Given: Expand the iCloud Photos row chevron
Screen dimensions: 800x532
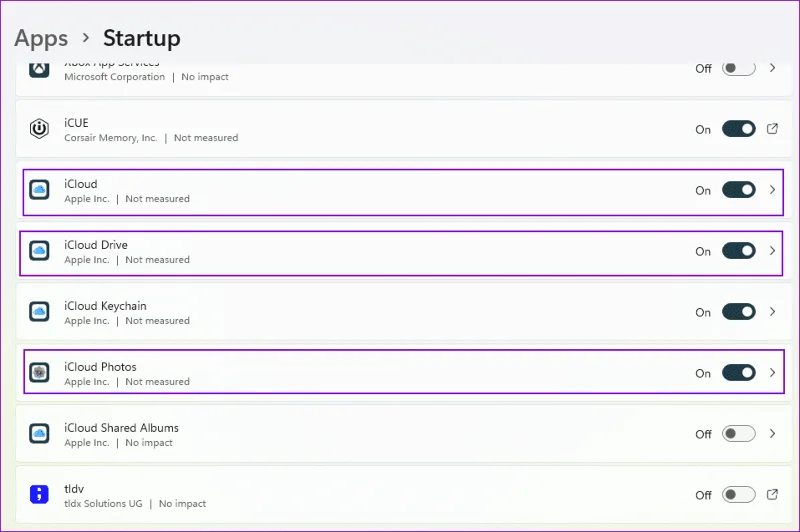Looking at the screenshot, I should 772,372.
